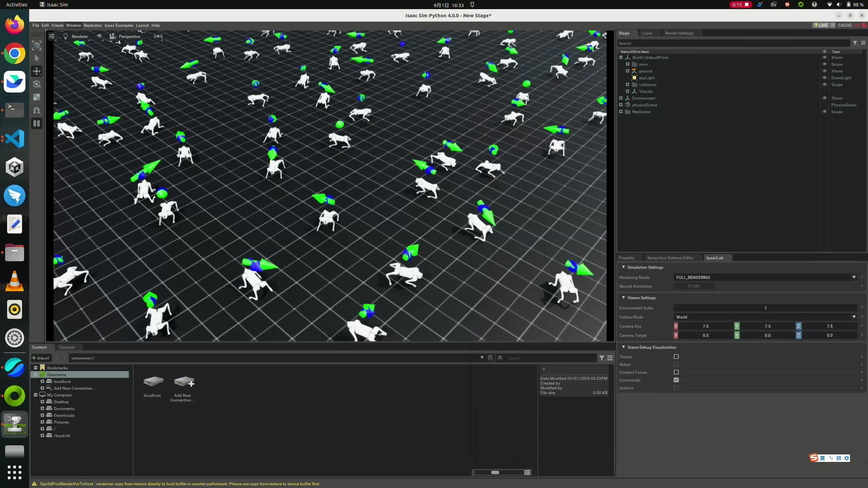
Task: Click the streaming broadcast icon in viewport
Action: point(158,36)
